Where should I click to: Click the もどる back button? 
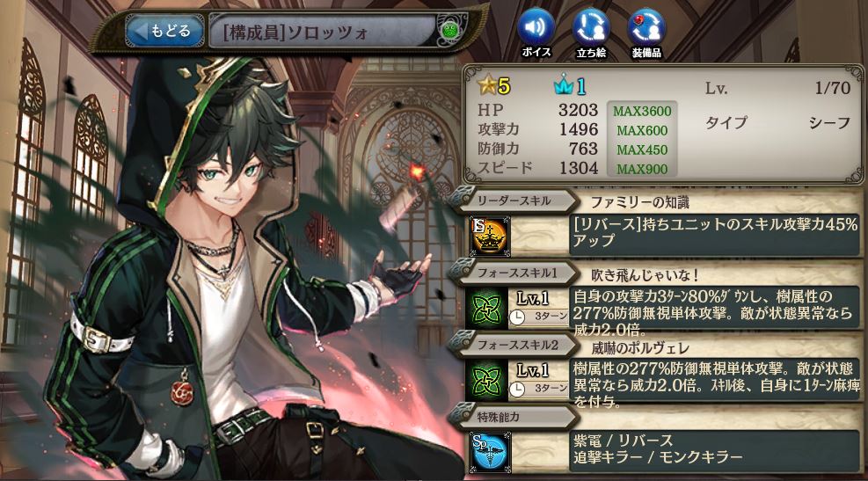(162, 31)
